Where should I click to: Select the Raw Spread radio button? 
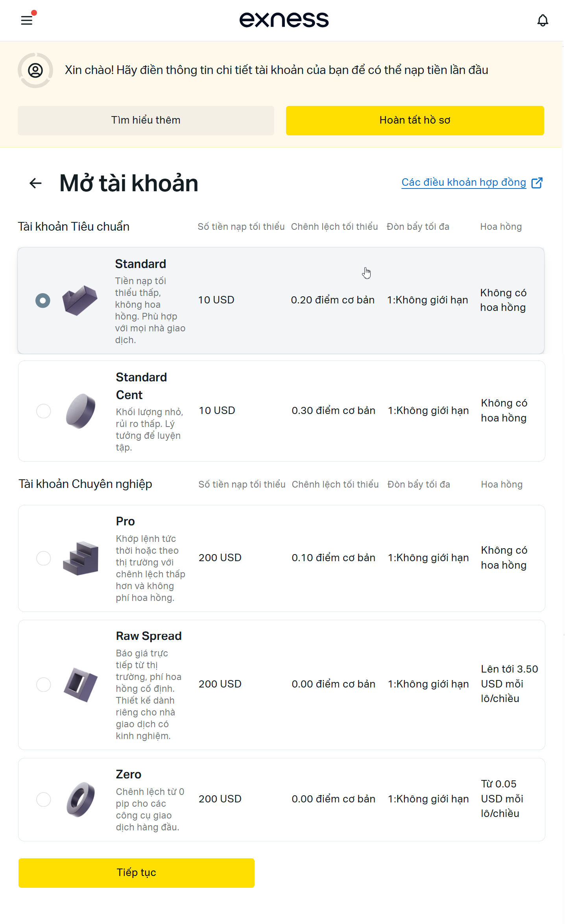tap(44, 684)
